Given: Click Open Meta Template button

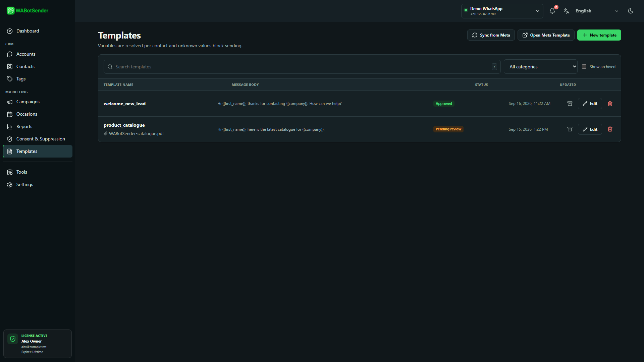Looking at the screenshot, I should click(x=546, y=35).
